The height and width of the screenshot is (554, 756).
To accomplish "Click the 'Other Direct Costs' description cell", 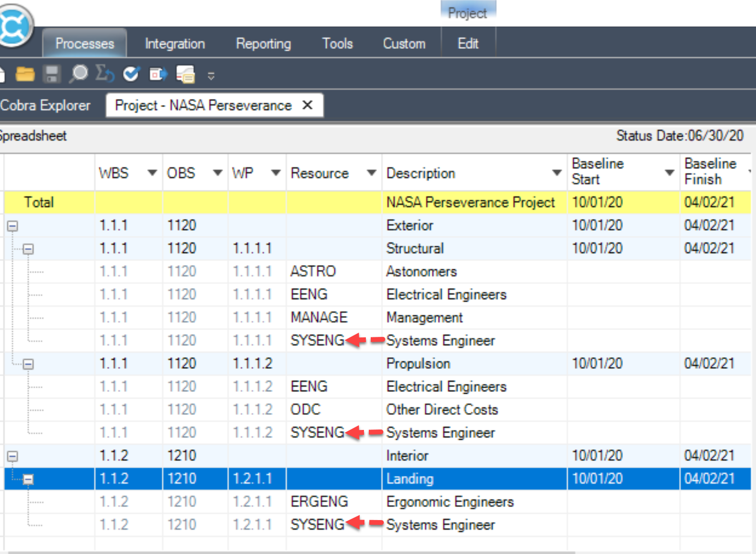I will (474, 410).
